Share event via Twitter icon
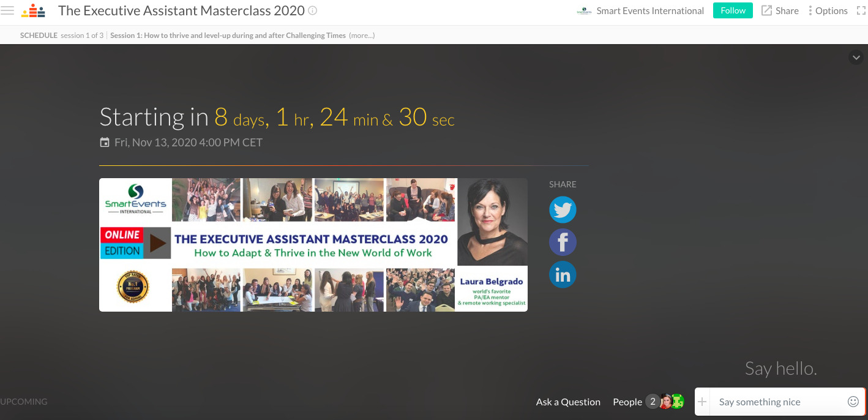868x420 pixels. (x=562, y=210)
